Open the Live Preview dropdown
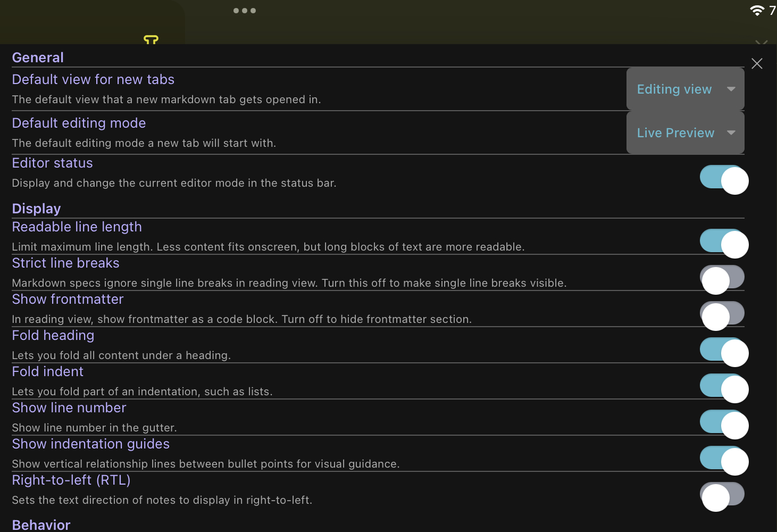 point(685,132)
